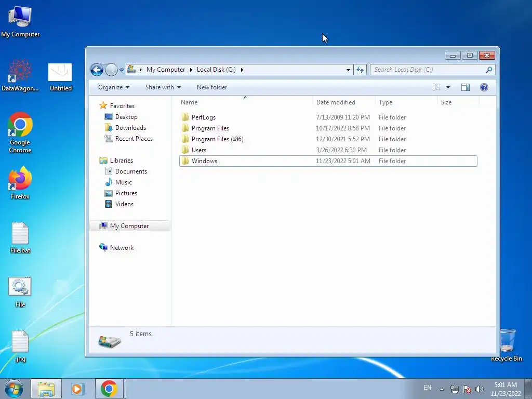
Task: Open Pictures library
Action: click(126, 193)
